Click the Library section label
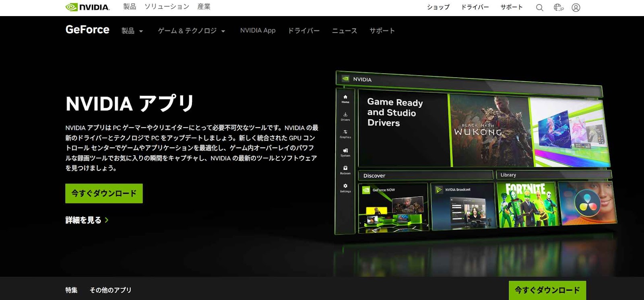 pyautogui.click(x=508, y=175)
